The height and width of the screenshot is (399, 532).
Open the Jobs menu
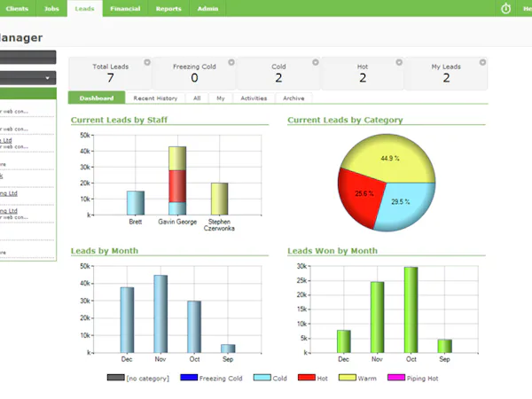point(51,9)
